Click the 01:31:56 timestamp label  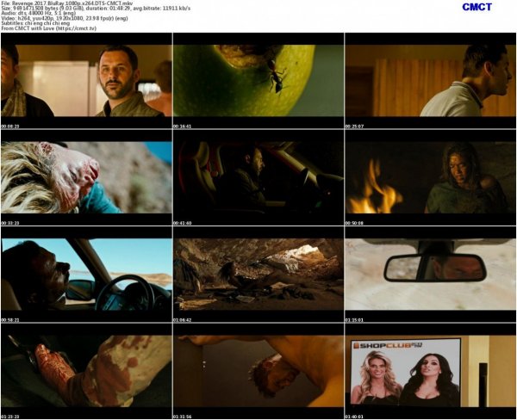point(183,417)
